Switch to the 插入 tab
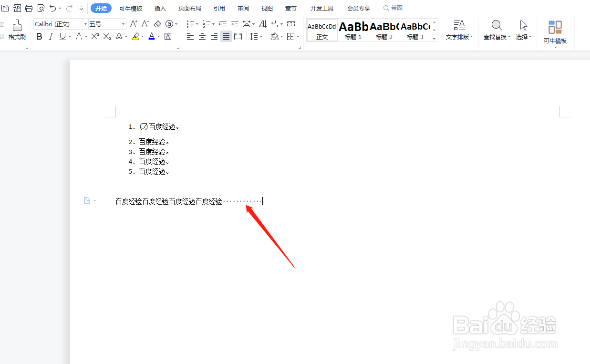 coord(160,8)
